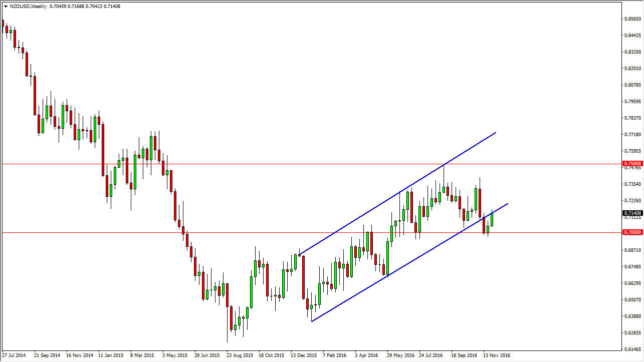
Task: Click the 18 Sep 2016 date label
Action: point(464,355)
